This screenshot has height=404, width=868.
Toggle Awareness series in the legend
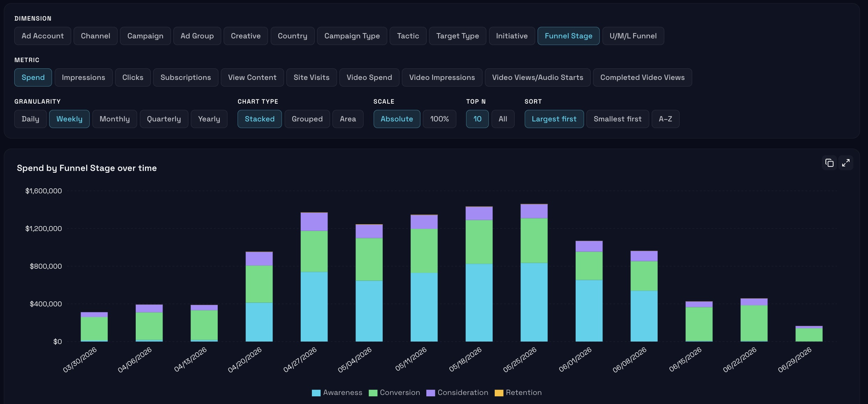pos(337,393)
